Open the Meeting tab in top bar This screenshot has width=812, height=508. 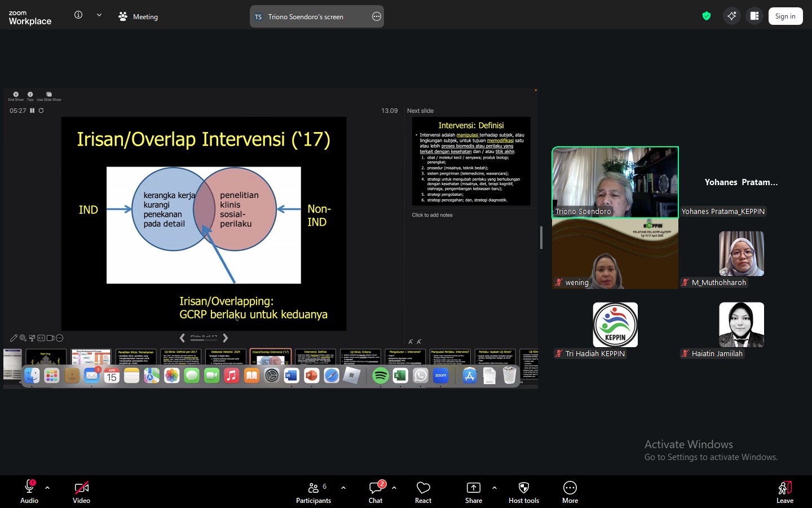(x=139, y=16)
